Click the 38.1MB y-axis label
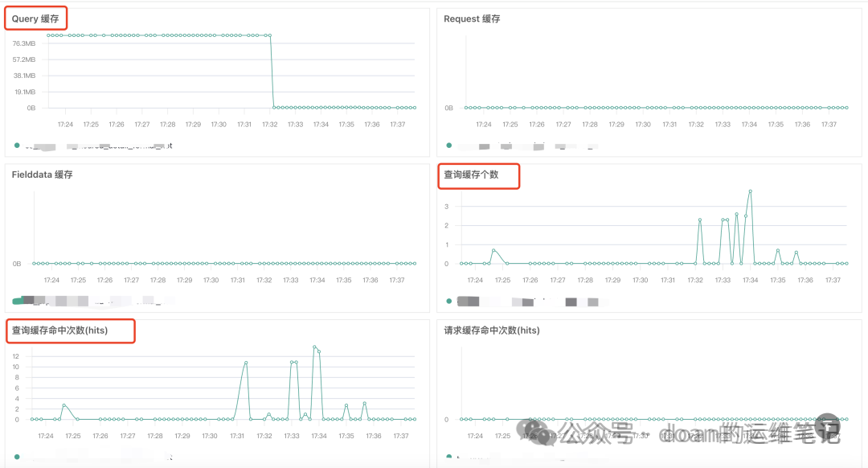The width and height of the screenshot is (868, 468). click(x=24, y=76)
